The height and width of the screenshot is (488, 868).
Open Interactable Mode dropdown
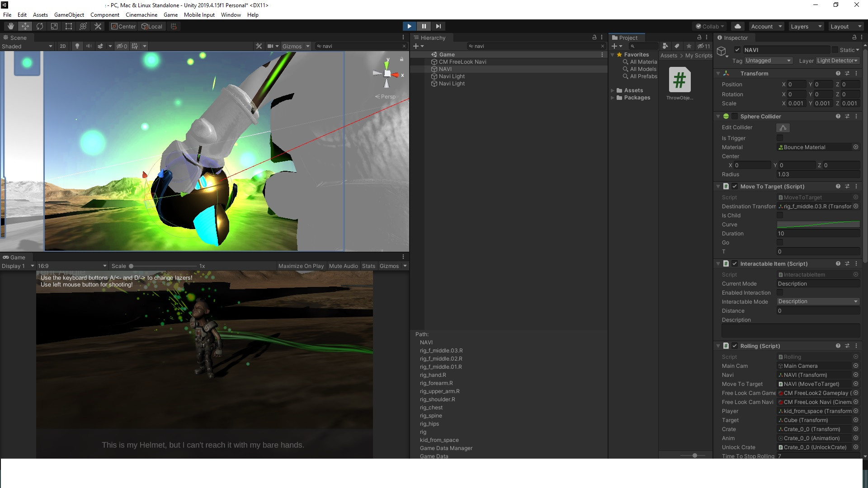(x=818, y=302)
